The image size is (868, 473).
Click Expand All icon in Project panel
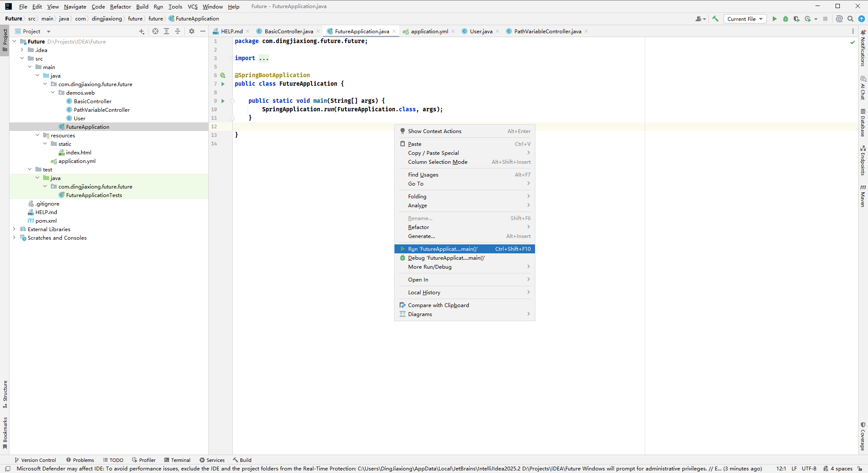click(167, 31)
